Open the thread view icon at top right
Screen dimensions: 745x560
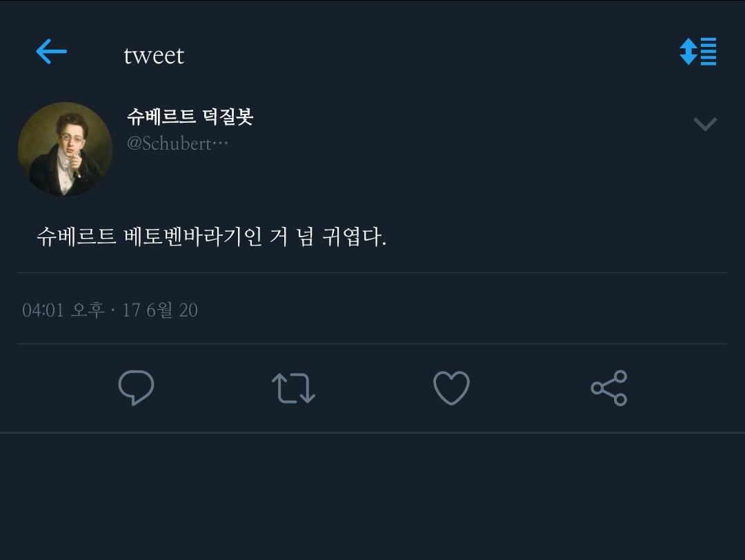pos(698,52)
